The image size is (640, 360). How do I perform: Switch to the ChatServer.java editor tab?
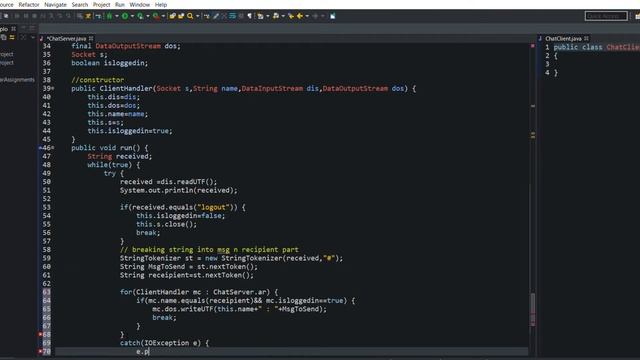click(x=66, y=38)
